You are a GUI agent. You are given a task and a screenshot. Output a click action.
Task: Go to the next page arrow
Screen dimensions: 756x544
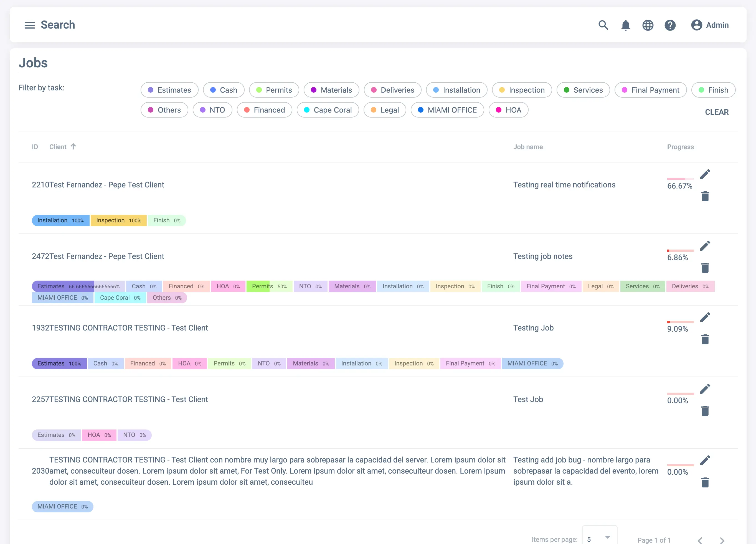click(722, 540)
